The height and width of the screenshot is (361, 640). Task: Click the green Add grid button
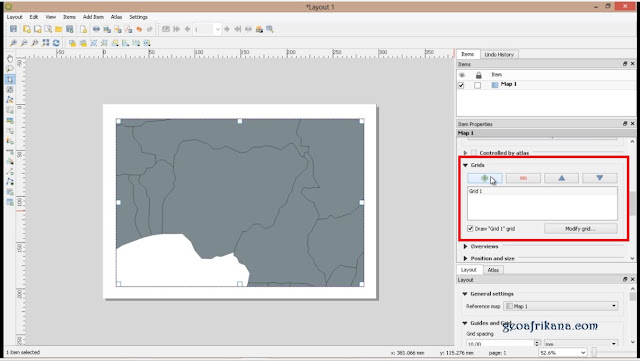[x=485, y=178]
